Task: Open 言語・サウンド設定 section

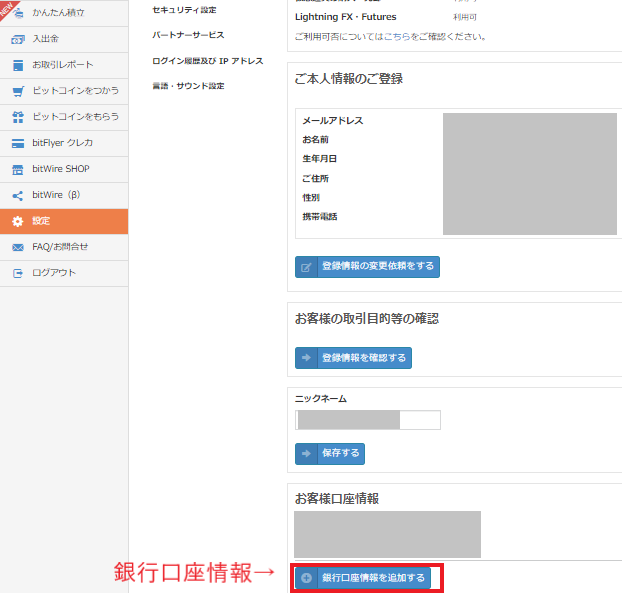Action: pyautogui.click(x=188, y=86)
